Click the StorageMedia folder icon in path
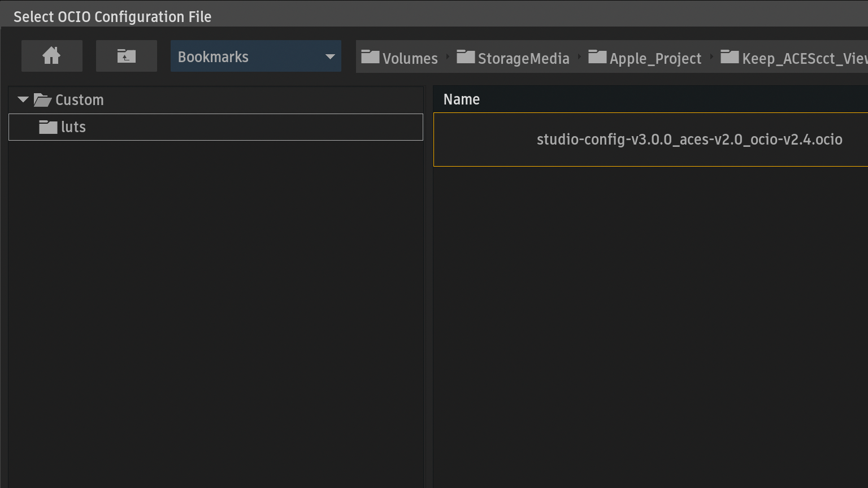The width and height of the screenshot is (868, 488). pyautogui.click(x=466, y=57)
